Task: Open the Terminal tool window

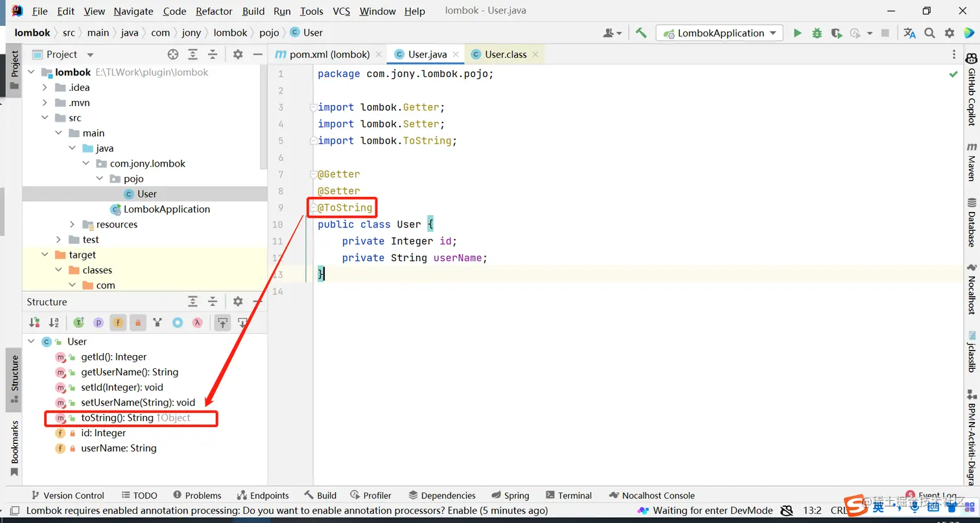Action: pyautogui.click(x=568, y=495)
